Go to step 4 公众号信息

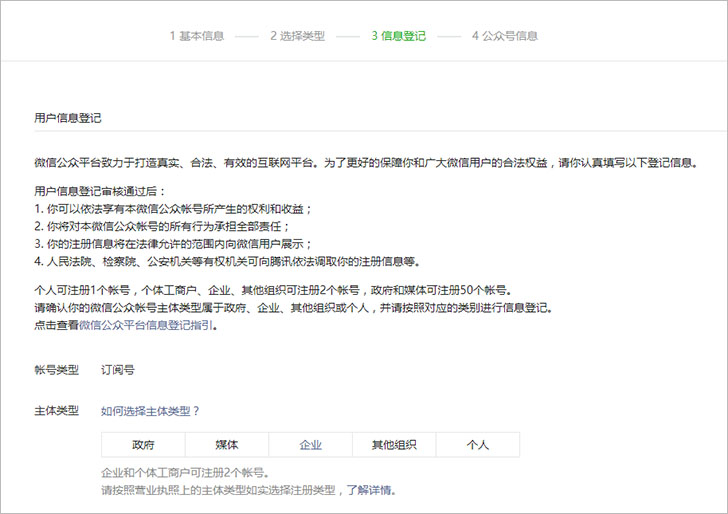(x=505, y=36)
